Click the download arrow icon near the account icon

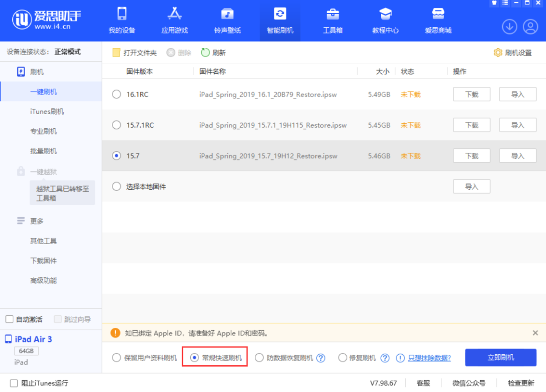(509, 27)
